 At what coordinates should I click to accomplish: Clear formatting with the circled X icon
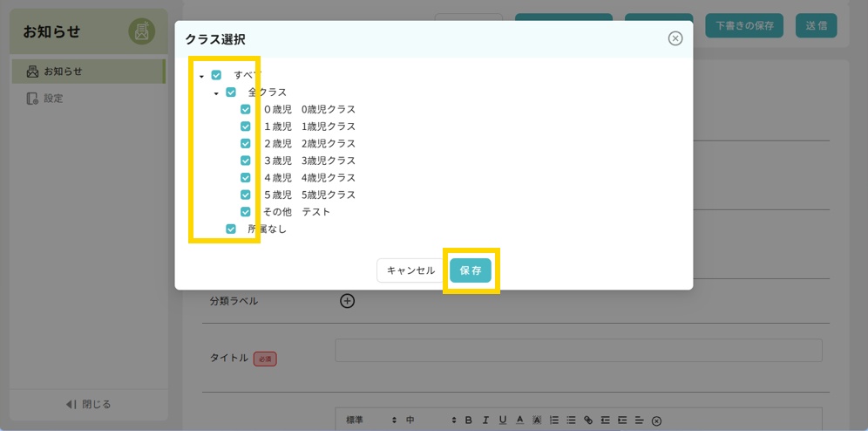pos(656,421)
